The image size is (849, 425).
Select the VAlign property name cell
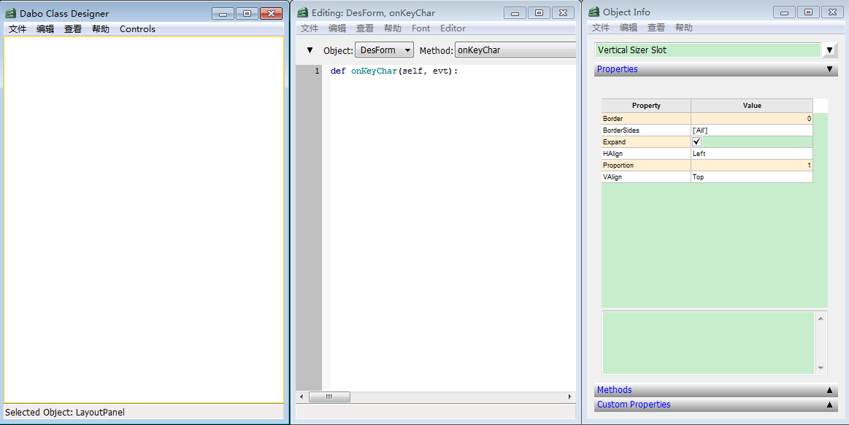pyautogui.click(x=646, y=177)
